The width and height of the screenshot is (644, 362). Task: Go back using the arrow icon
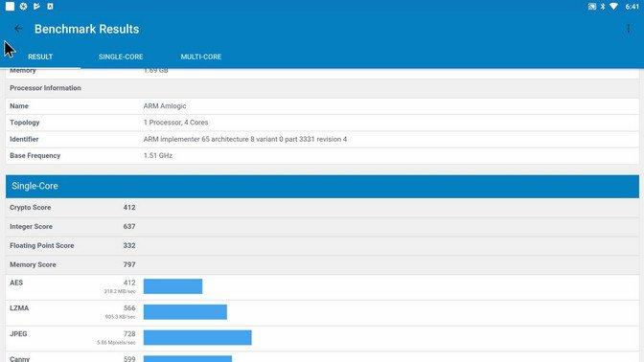pyautogui.click(x=18, y=29)
